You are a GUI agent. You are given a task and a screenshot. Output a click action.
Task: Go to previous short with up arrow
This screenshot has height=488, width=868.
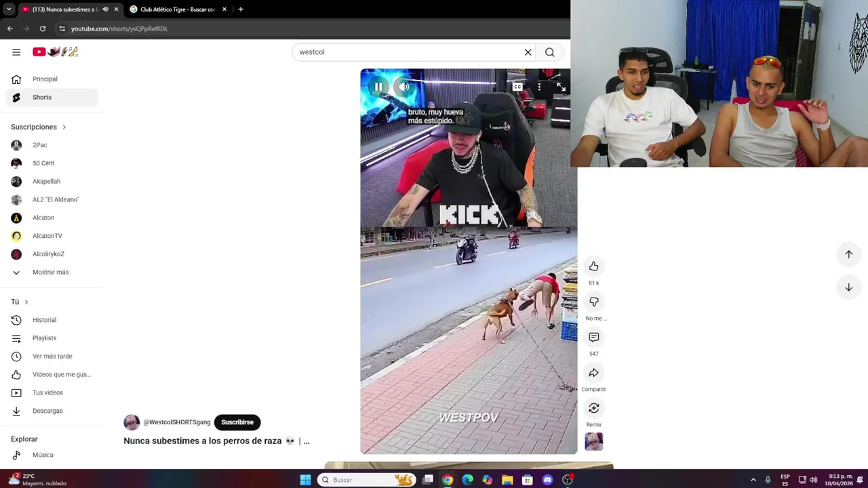click(x=848, y=254)
